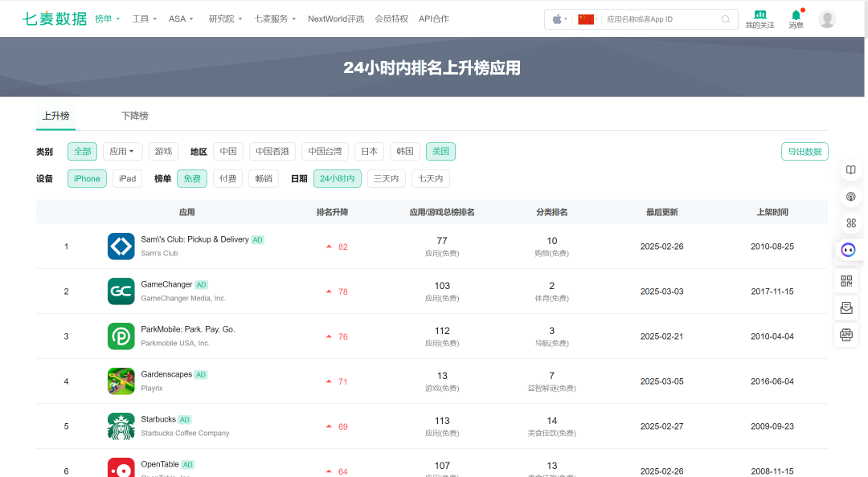868x477 pixels.
Task: Expand the 榜单 menu in navigation
Action: coord(108,18)
